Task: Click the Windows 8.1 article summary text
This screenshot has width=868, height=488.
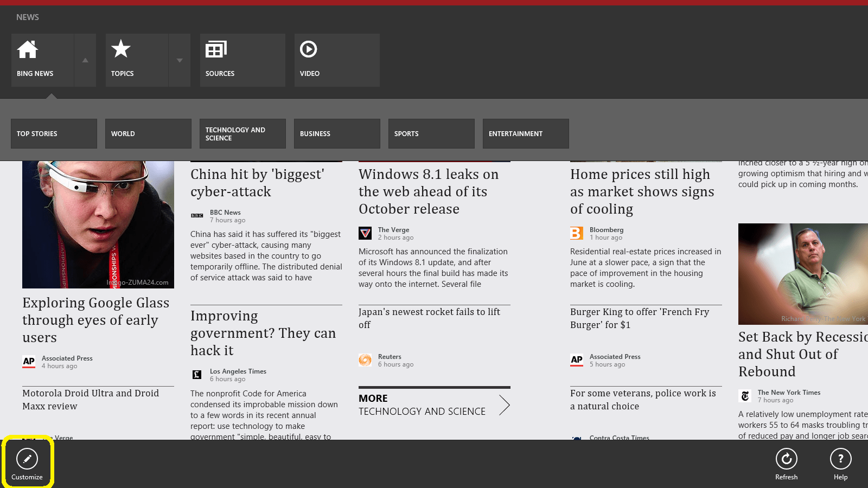Action: (x=433, y=268)
